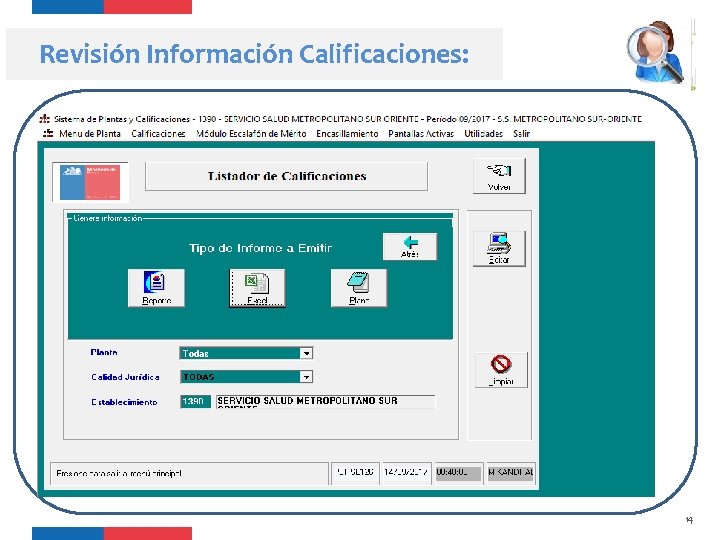Select the Excel export icon
The width and height of the screenshot is (720, 540).
[257, 288]
